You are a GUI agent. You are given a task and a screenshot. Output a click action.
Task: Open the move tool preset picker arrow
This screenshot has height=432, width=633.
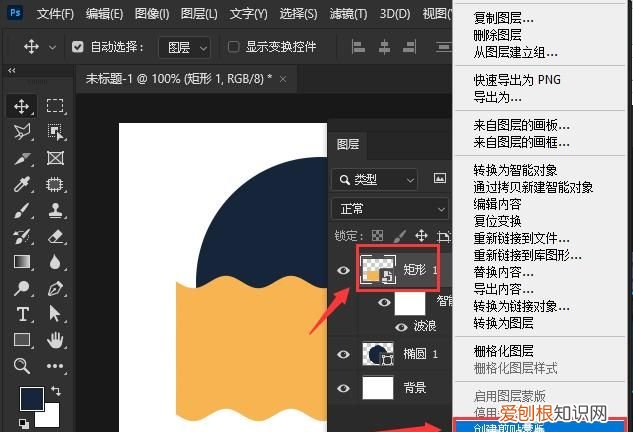52,47
